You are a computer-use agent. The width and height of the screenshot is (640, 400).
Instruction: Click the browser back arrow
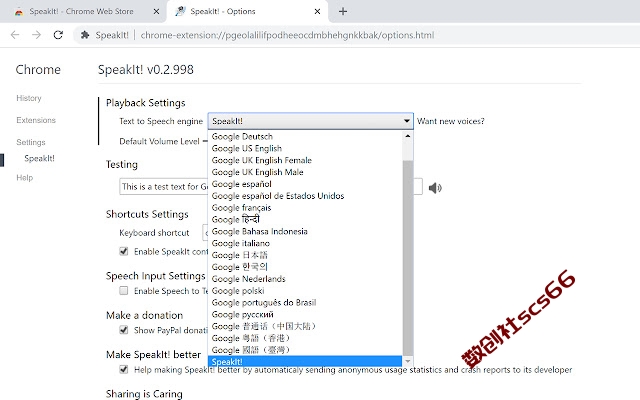pos(15,35)
